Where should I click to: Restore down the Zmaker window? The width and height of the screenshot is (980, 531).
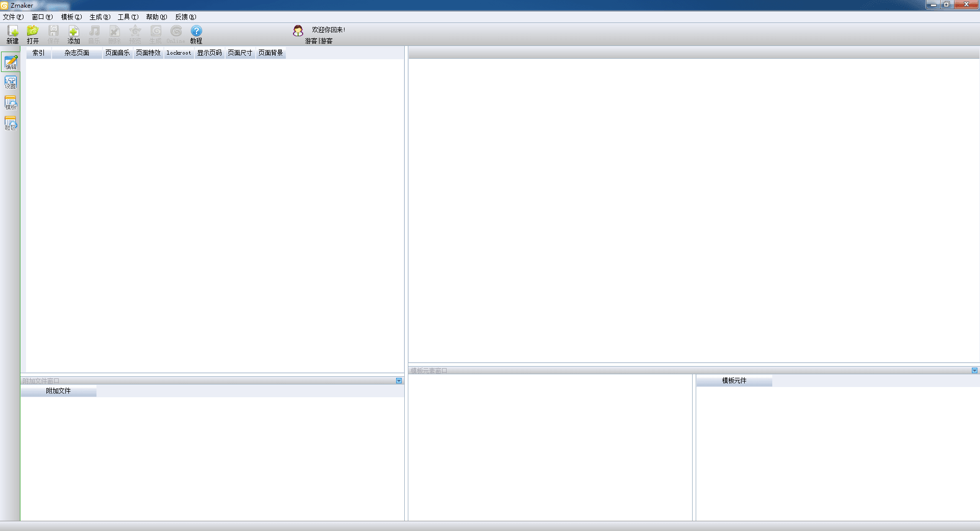(946, 5)
